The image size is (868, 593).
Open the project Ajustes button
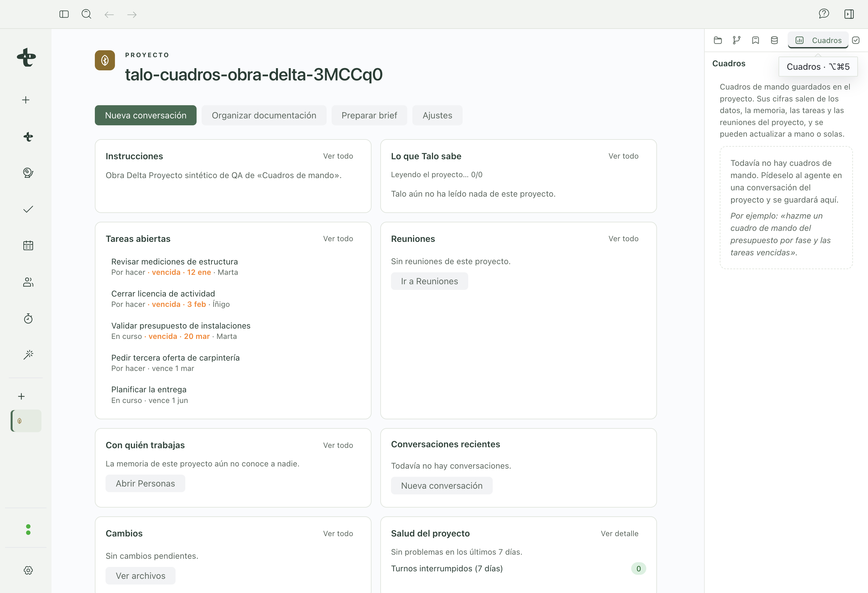[437, 115]
